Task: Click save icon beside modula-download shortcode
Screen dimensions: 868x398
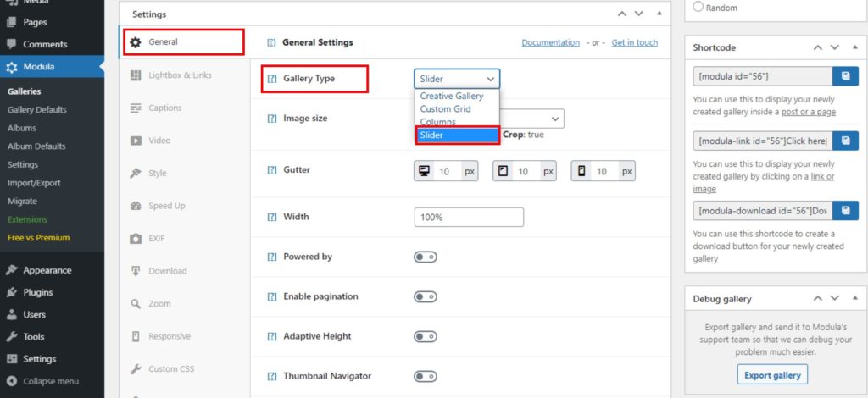Action: coord(846,210)
